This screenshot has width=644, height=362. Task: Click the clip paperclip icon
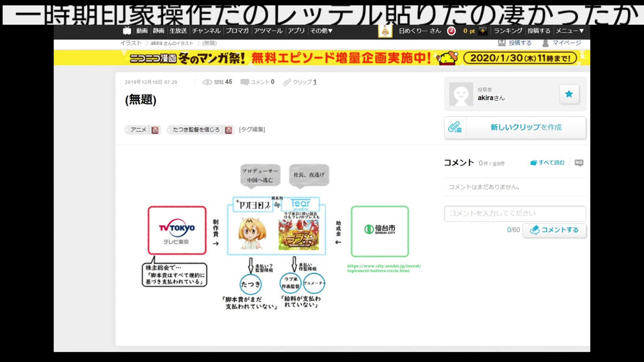[x=286, y=82]
